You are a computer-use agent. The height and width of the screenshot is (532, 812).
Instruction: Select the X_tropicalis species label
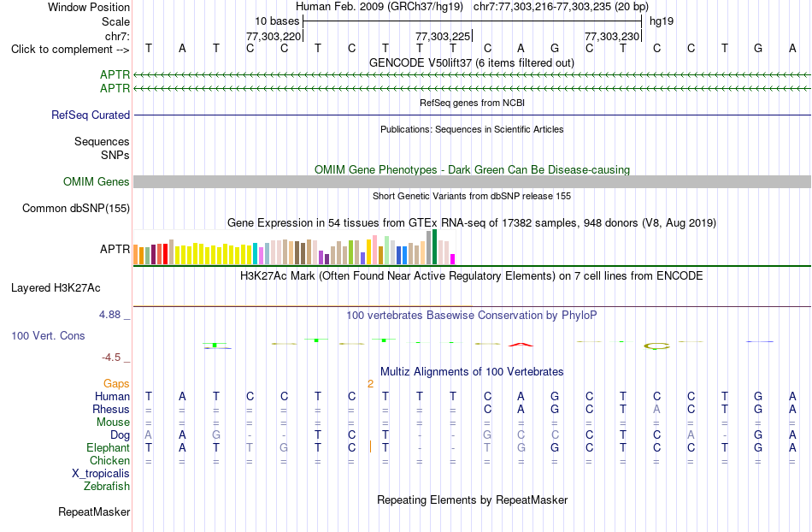[x=101, y=474]
